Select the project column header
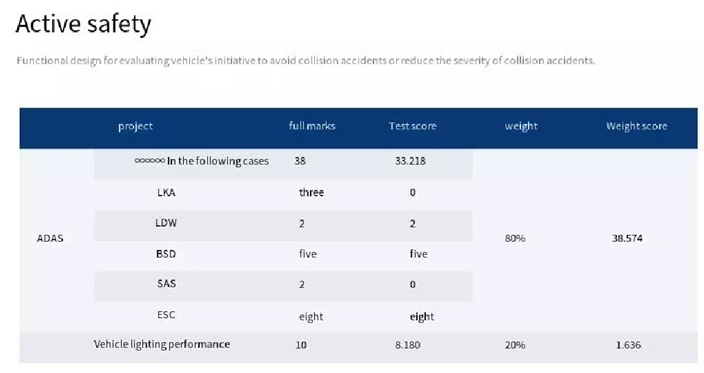The image size is (704, 373). coord(135,126)
